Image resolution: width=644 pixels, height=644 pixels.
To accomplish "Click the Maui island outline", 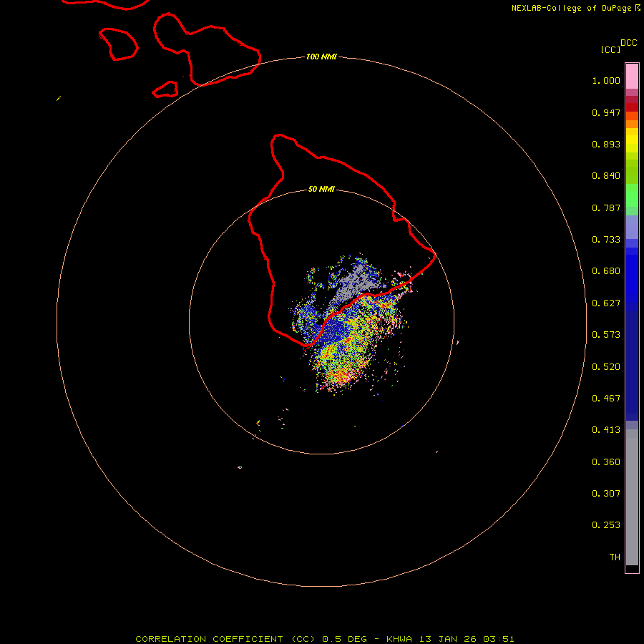I will coord(208,49).
